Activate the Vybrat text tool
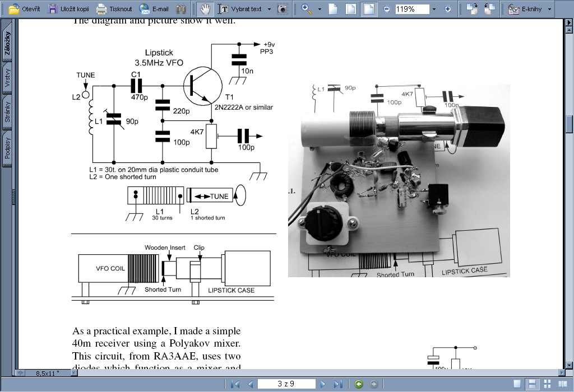574x392 pixels. pyautogui.click(x=240, y=9)
